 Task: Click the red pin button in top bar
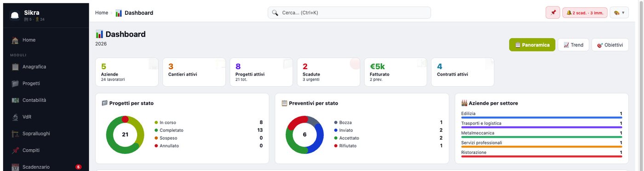coord(552,12)
